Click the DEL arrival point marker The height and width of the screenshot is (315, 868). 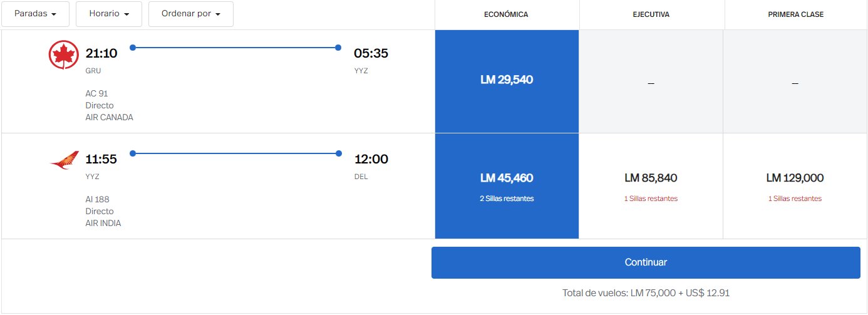coord(339,153)
